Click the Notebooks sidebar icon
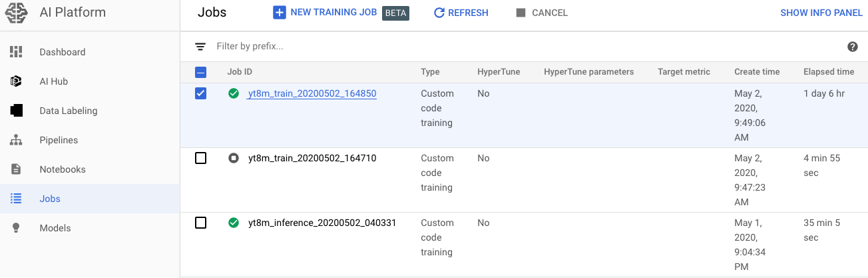 click(17, 169)
